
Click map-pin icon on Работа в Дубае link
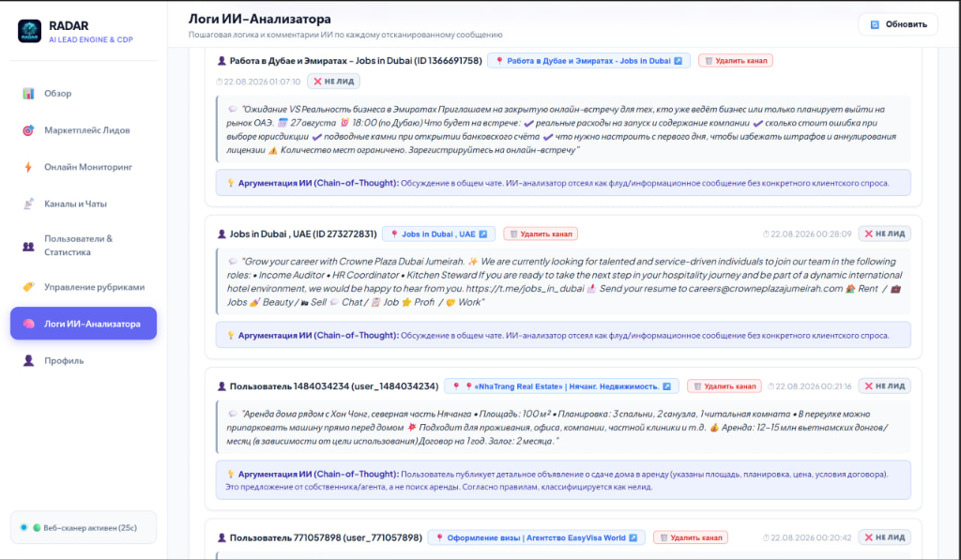499,61
